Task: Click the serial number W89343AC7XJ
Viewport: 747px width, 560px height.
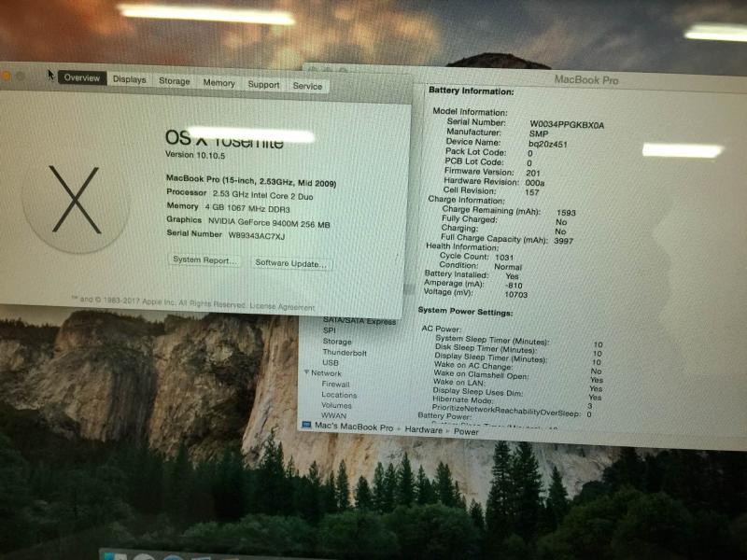Action: point(256,236)
